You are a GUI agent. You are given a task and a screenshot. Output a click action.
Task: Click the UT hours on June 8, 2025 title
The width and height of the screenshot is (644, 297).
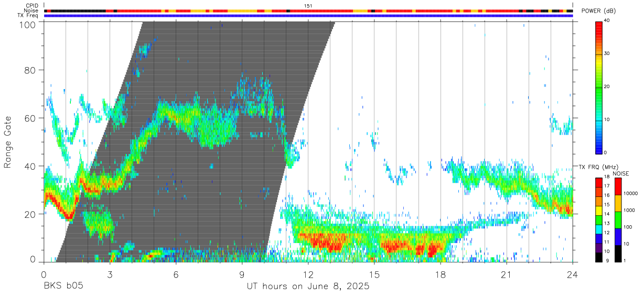coord(308,287)
